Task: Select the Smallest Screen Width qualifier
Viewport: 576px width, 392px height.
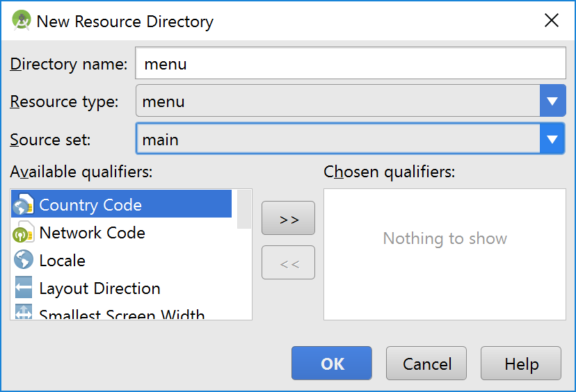Action: coord(121,311)
